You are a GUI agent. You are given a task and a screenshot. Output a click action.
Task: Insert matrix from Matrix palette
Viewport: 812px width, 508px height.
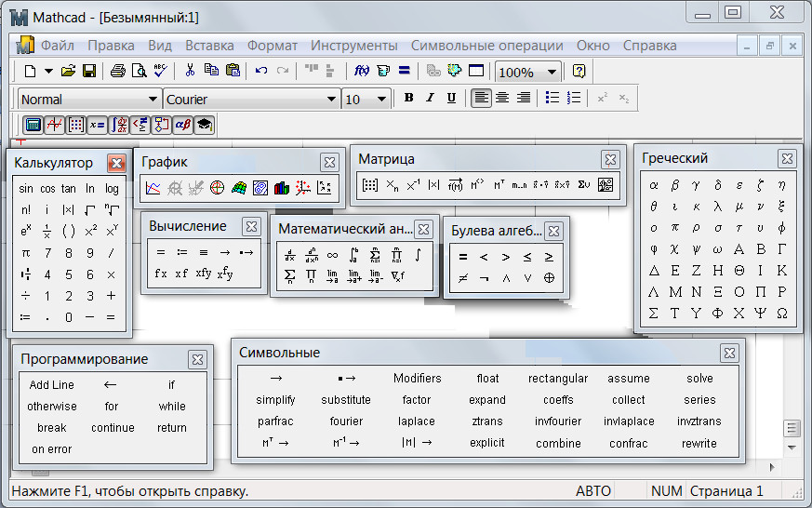point(370,185)
